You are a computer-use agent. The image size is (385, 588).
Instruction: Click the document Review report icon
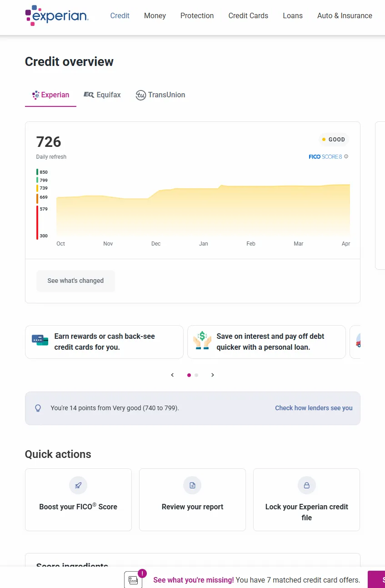(192, 485)
